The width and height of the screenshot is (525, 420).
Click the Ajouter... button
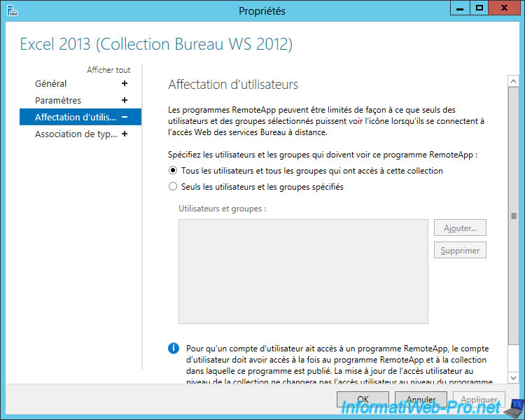point(460,227)
